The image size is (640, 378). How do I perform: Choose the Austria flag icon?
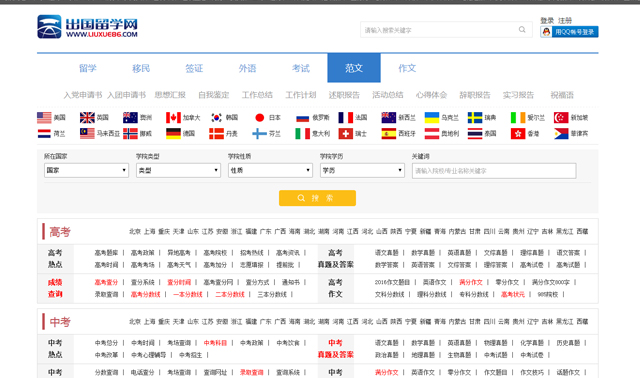[x=432, y=133]
